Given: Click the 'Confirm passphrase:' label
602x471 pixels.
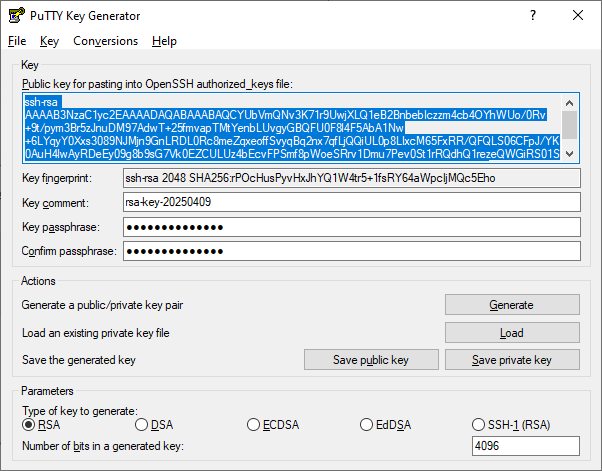Looking at the screenshot, I should click(x=69, y=251).
